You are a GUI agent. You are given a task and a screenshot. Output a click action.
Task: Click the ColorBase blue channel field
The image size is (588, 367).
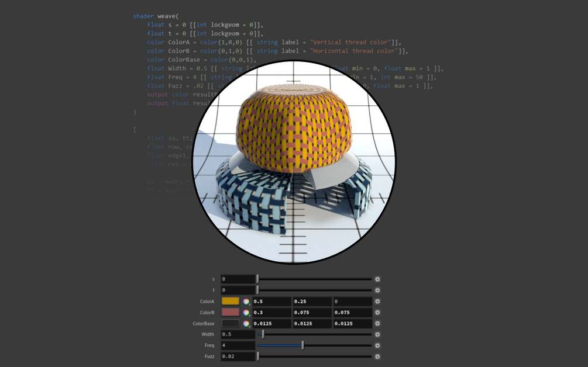click(352, 323)
